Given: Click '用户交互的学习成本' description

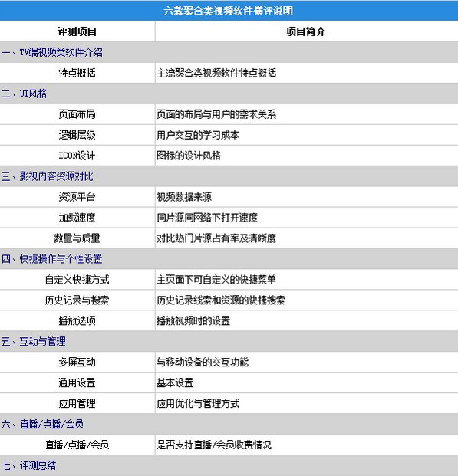Looking at the screenshot, I should (x=198, y=135).
